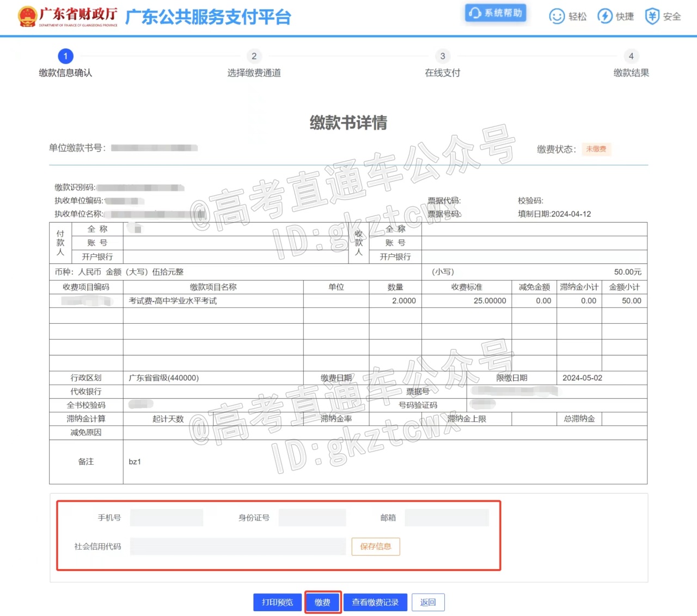The height and width of the screenshot is (616, 697).
Task: Open 打印预览 print preview
Action: pos(277,602)
